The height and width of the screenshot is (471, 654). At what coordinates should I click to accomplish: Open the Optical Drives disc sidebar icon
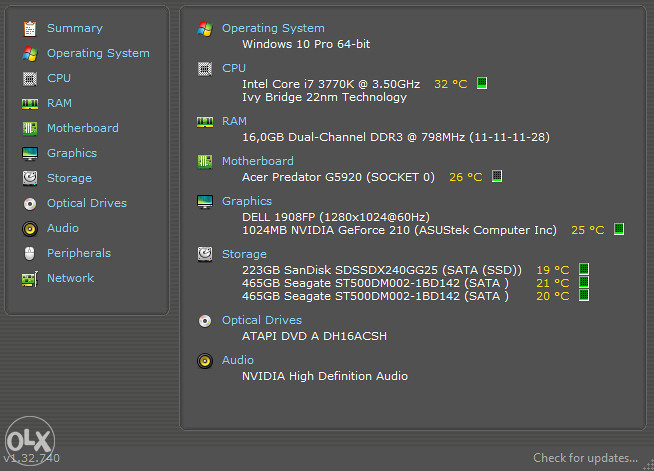(x=30, y=204)
